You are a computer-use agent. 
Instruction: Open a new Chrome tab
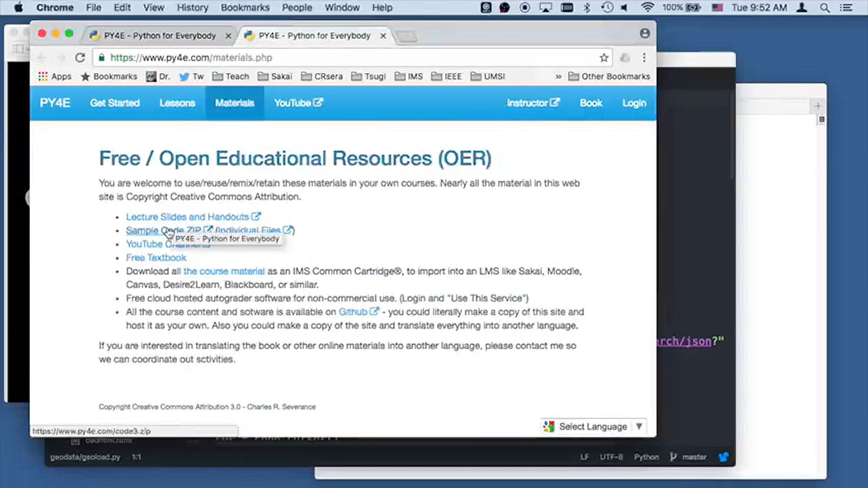(x=407, y=36)
